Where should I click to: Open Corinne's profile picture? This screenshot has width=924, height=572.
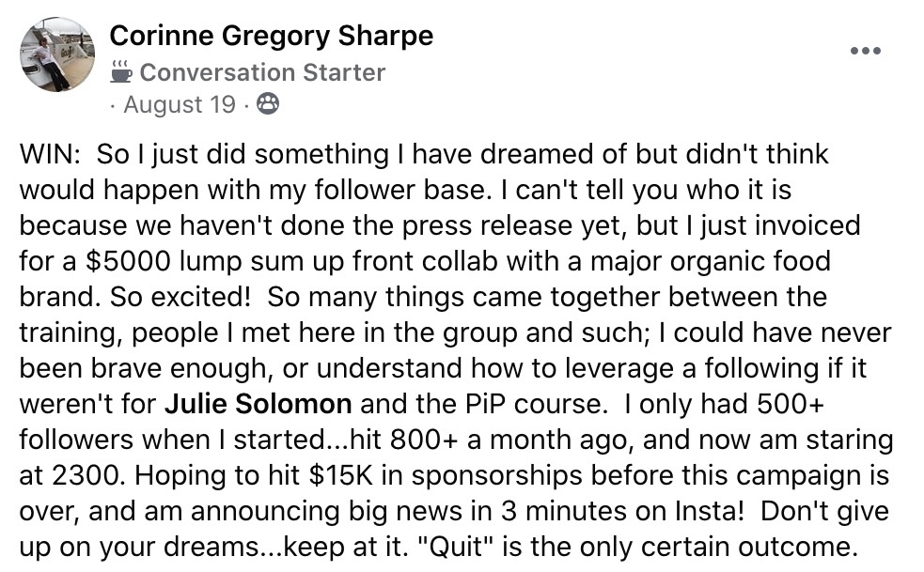57,54
